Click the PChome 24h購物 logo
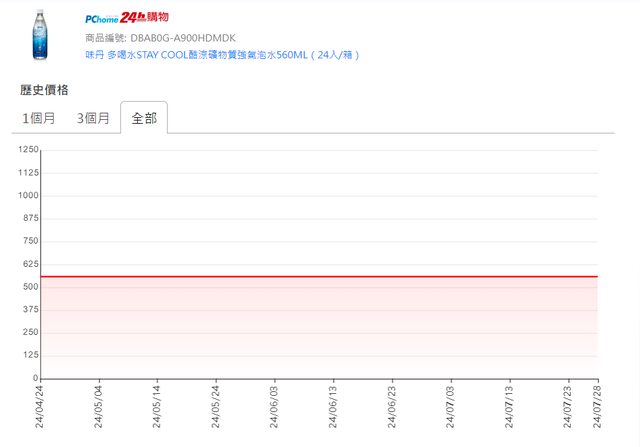 [x=126, y=18]
